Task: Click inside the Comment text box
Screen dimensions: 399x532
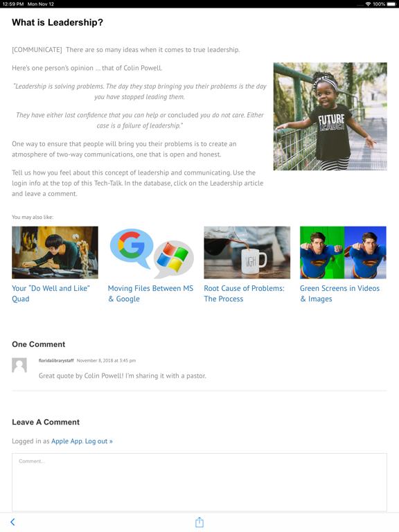Action: pyautogui.click(x=199, y=482)
